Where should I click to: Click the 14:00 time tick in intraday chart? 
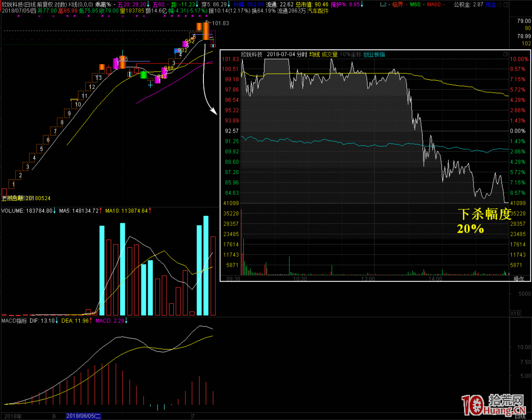pos(435,279)
